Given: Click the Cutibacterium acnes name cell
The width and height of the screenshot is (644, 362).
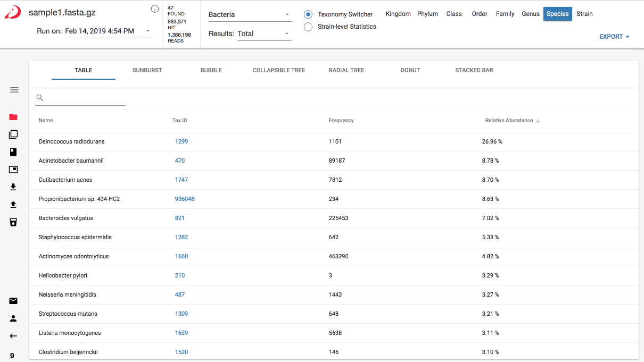Looking at the screenshot, I should click(x=65, y=180).
